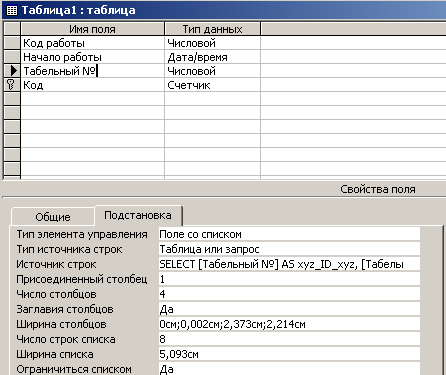This screenshot has height=375, width=446.
Task: Switch to the Общие tab
Action: (x=53, y=217)
